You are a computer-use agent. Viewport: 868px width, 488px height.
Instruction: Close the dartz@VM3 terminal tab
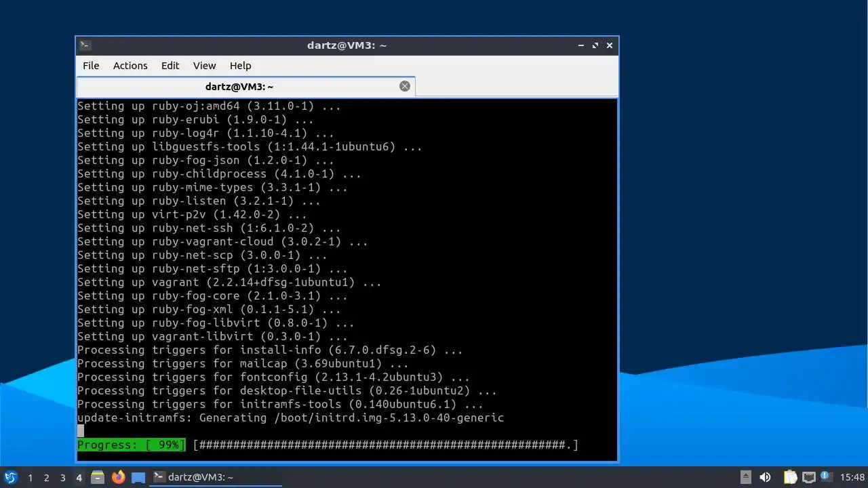[405, 86]
